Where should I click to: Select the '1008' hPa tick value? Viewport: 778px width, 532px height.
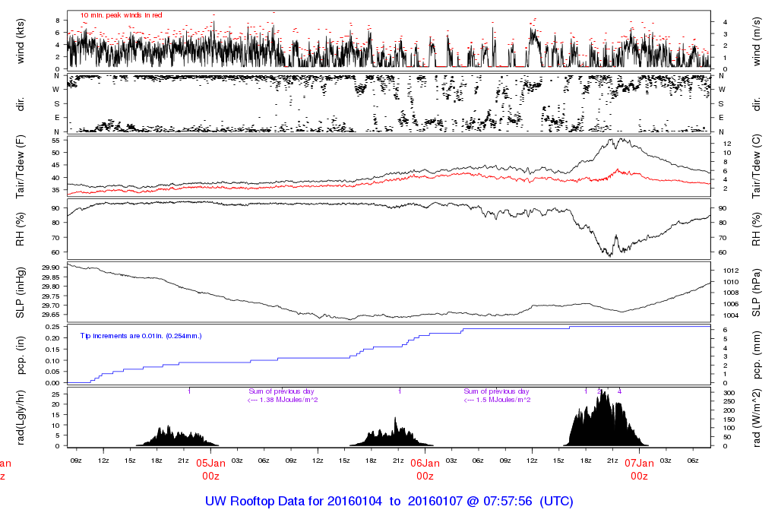coord(731,293)
